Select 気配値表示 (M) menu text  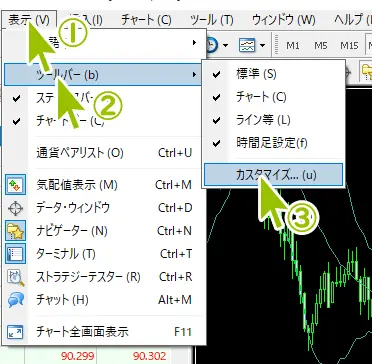(x=77, y=185)
